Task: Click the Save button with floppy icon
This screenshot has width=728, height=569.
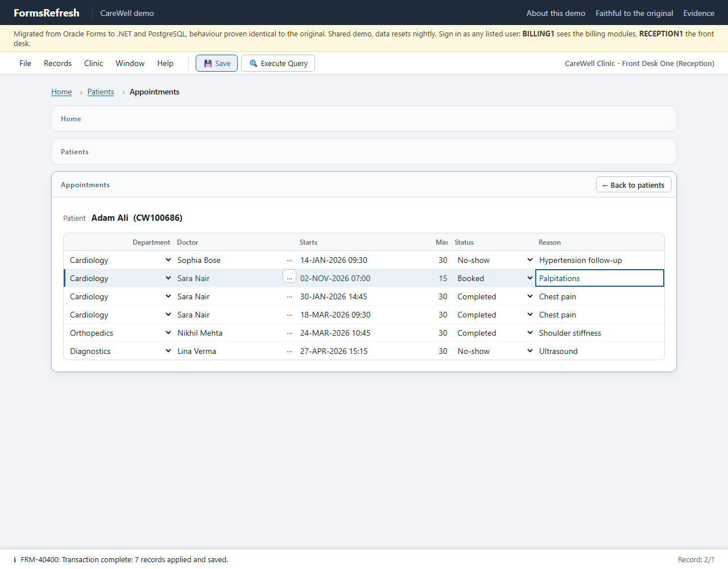Action: coord(217,63)
